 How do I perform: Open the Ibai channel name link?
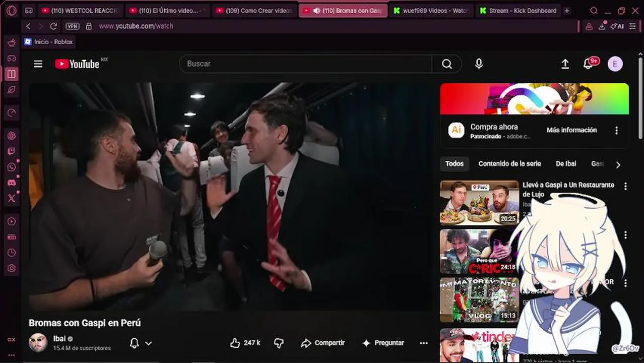pos(59,338)
